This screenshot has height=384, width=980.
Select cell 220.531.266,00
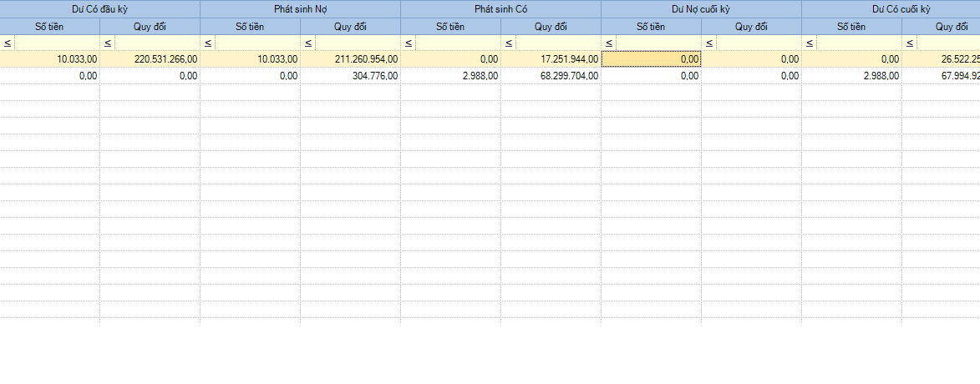[x=150, y=59]
